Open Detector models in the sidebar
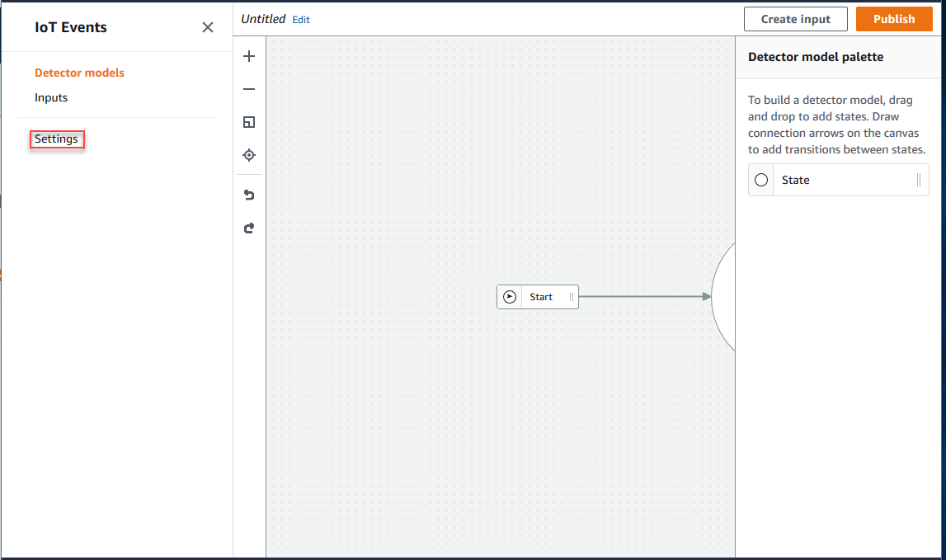This screenshot has width=946, height=560. click(x=79, y=73)
